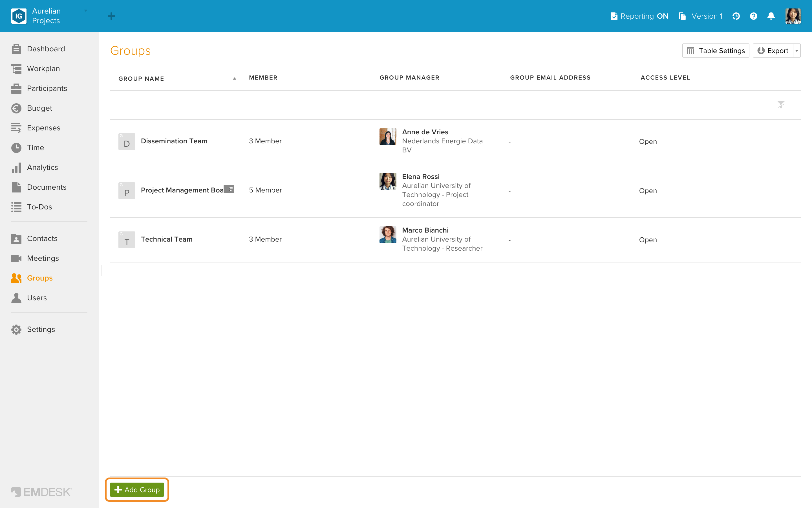
Task: Click the To-Dos list icon
Action: 16,207
